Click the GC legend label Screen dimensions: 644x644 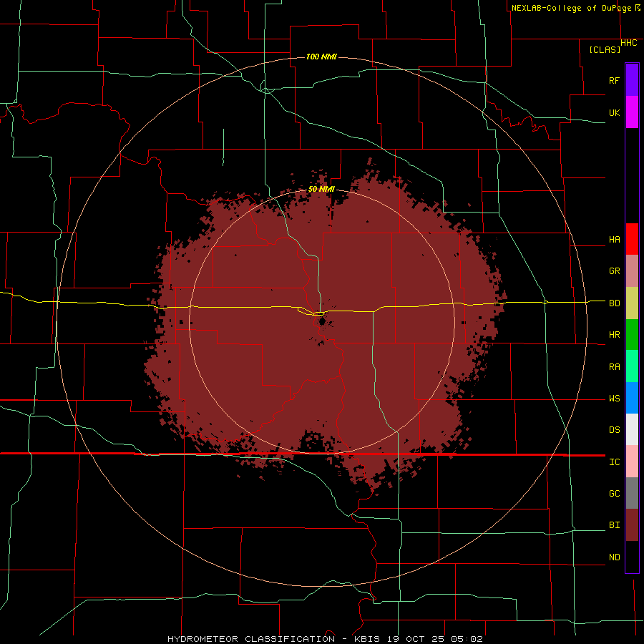(614, 494)
